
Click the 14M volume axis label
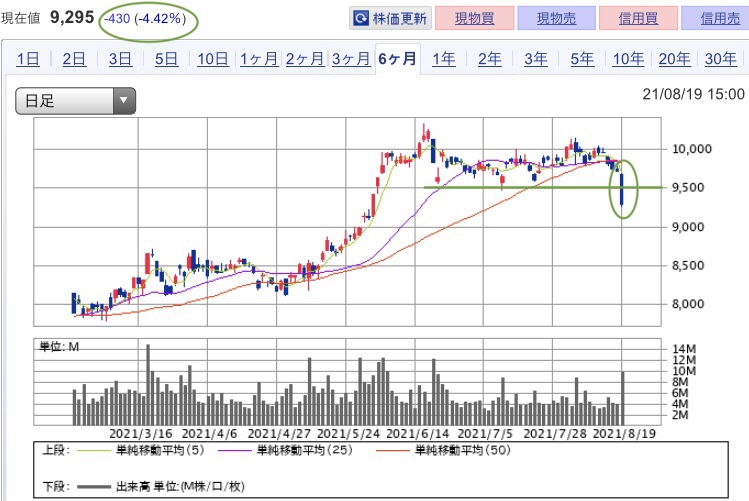(684, 349)
